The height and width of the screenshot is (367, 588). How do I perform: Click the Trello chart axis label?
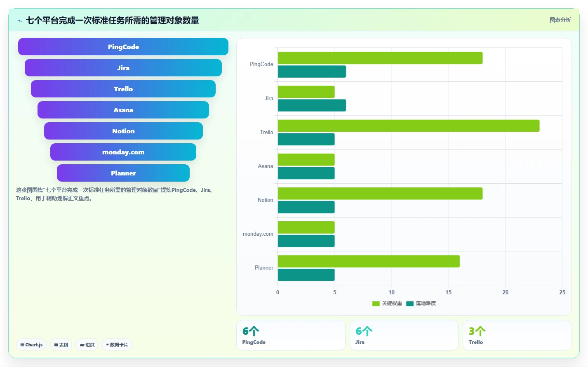click(x=266, y=133)
